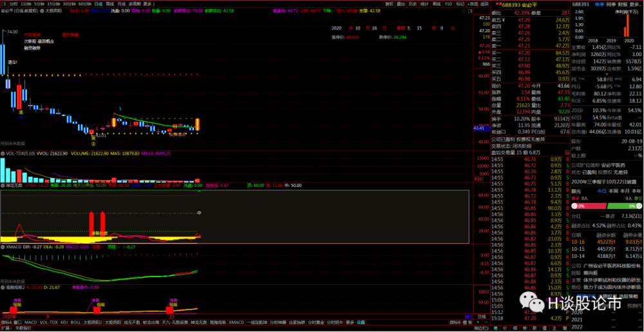This screenshot has height=332, width=644.
Task: Open the F10 company info button
Action: 448,4
